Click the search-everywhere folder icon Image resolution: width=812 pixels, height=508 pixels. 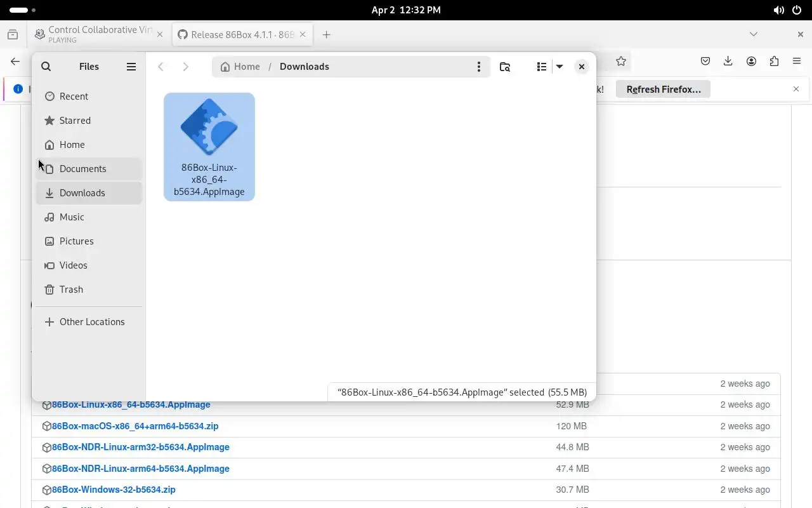[x=505, y=66]
